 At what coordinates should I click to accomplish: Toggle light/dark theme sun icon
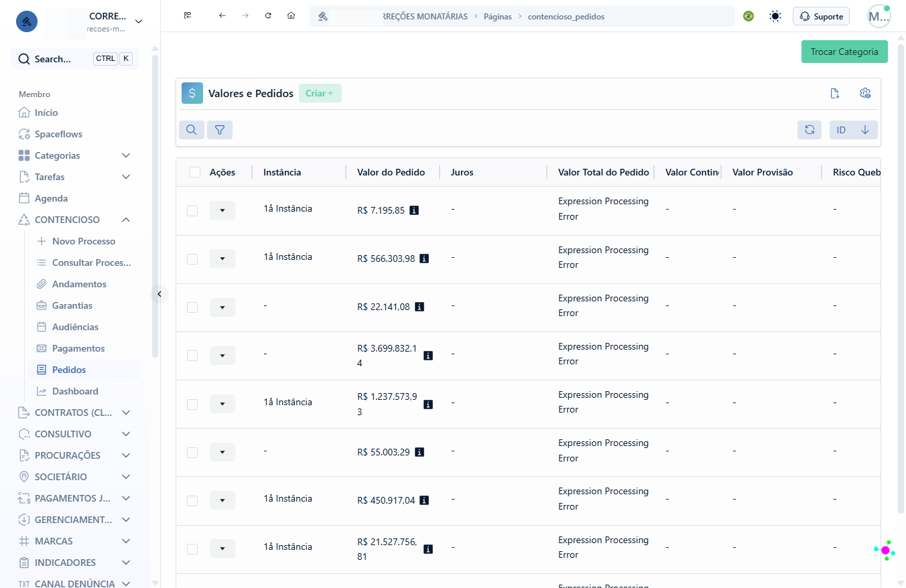pos(775,16)
